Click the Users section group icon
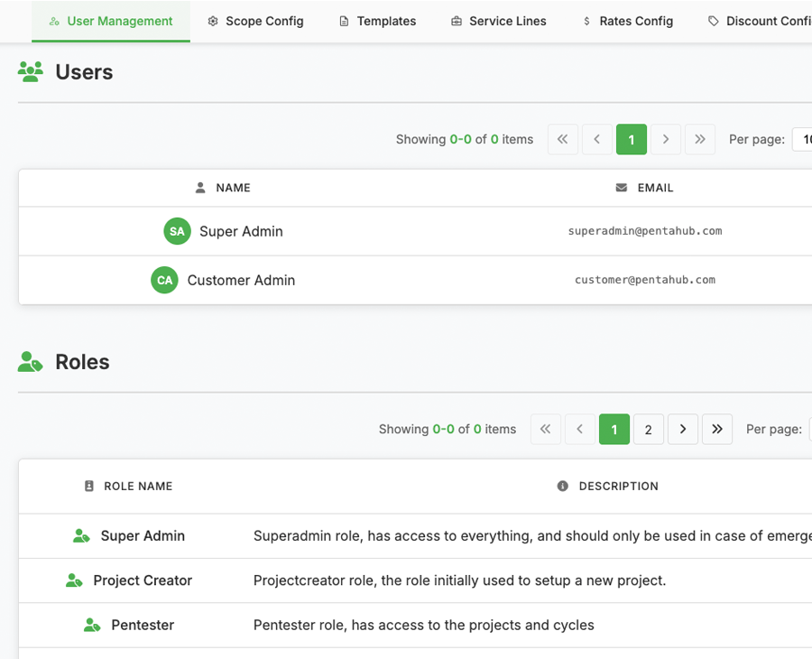The image size is (812, 659). (x=31, y=72)
